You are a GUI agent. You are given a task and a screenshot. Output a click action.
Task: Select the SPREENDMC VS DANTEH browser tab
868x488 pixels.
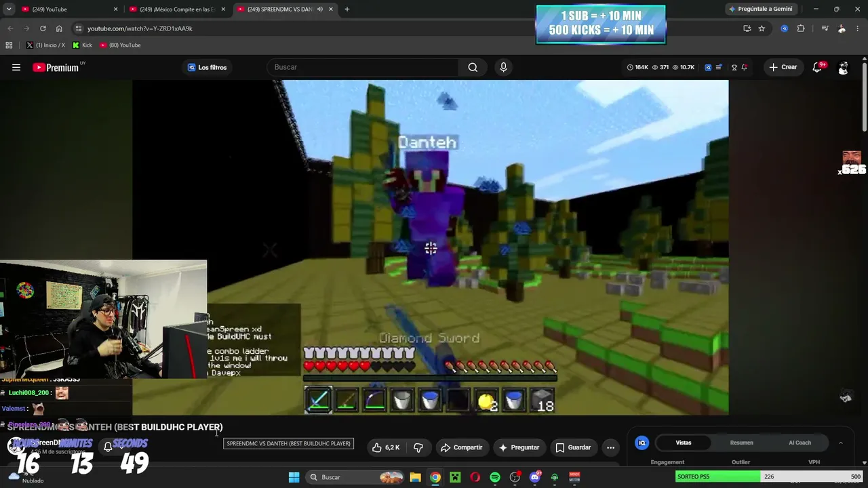(x=279, y=9)
